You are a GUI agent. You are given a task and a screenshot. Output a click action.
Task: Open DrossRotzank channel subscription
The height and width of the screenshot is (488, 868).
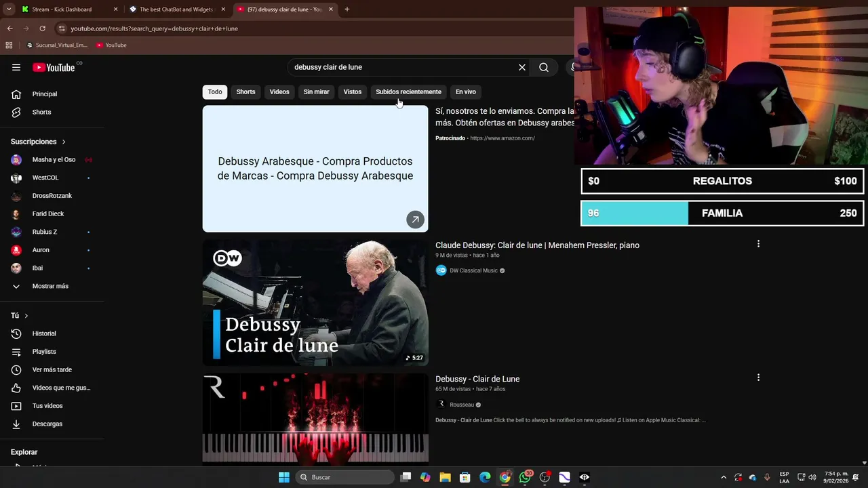52,196
